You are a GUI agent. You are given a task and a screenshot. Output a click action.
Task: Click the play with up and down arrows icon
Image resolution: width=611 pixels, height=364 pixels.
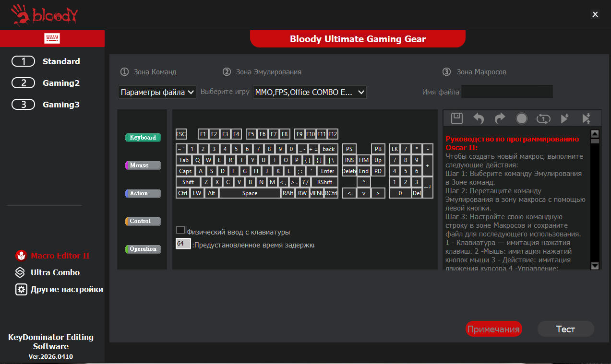point(586,118)
